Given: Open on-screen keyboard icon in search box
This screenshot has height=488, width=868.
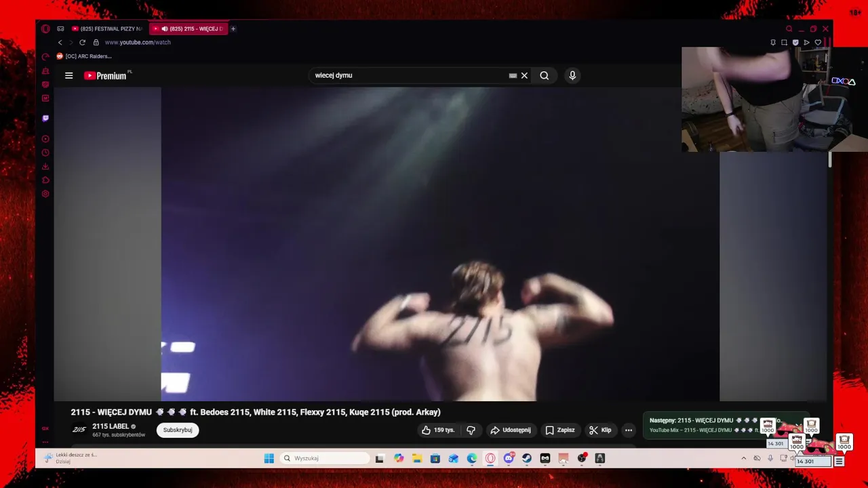Looking at the screenshot, I should pyautogui.click(x=513, y=75).
